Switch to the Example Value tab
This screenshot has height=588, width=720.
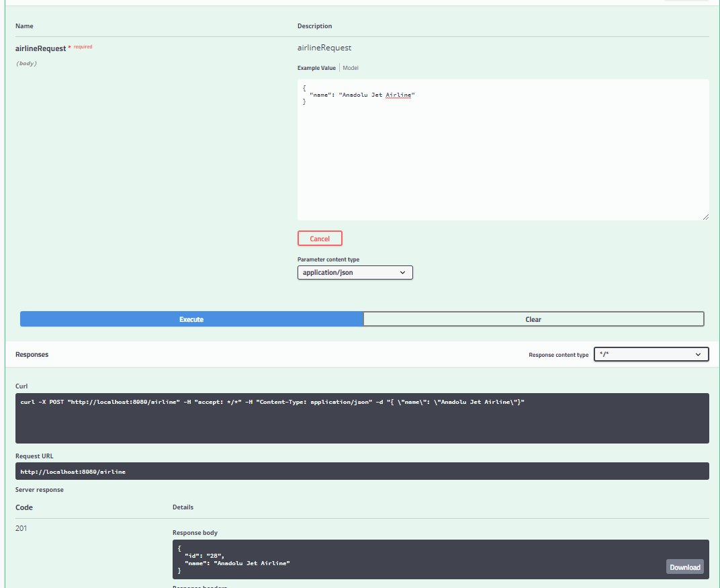point(316,67)
